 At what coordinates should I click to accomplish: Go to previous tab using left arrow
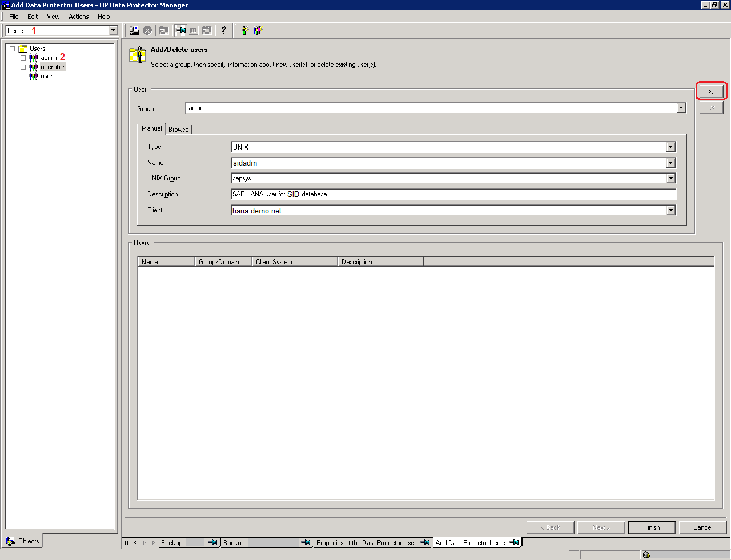pyautogui.click(x=135, y=543)
